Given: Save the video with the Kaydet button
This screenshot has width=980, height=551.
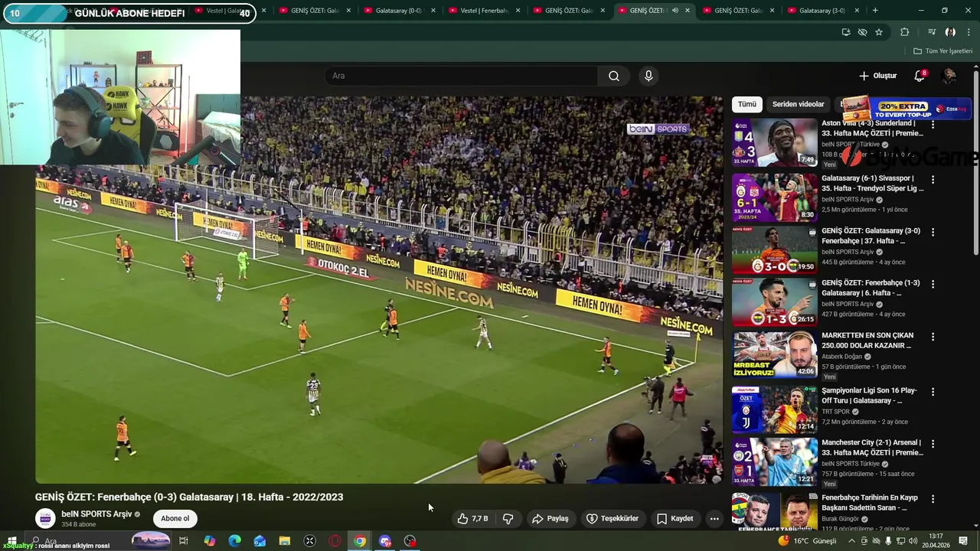Looking at the screenshot, I should [675, 519].
